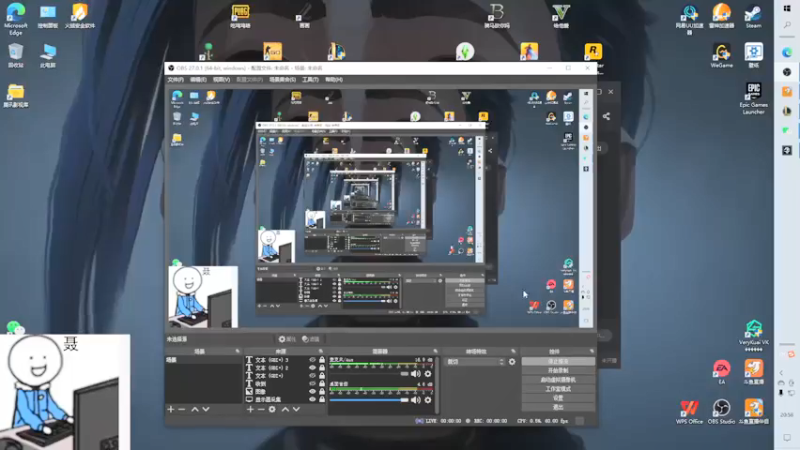Remove the scene with the minus icon in Scenes
Viewport: 800px width, 450px height.
pyautogui.click(x=182, y=409)
